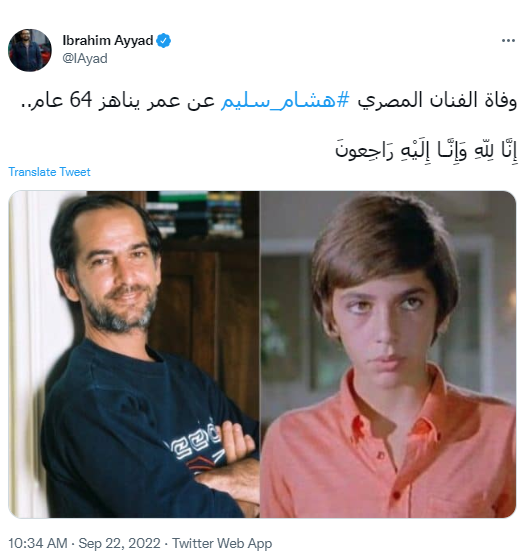
Task: Click the stacked books on the shelf
Action: (195, 213)
